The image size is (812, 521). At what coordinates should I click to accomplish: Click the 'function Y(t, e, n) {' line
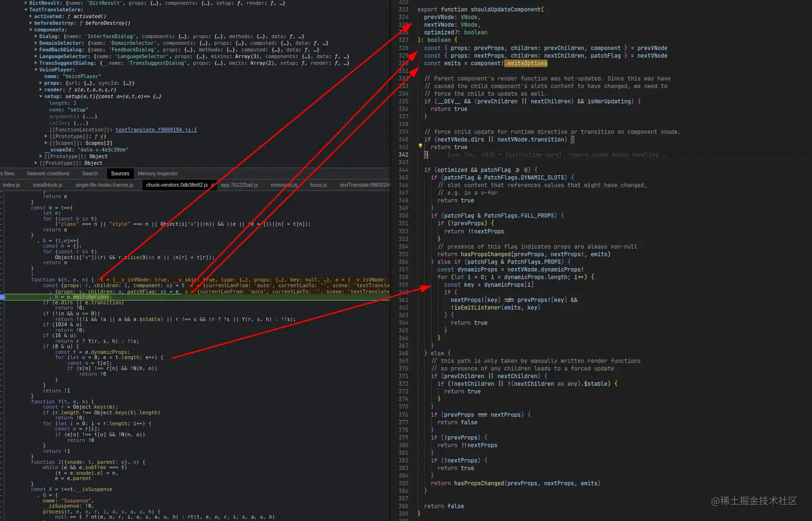point(62,401)
